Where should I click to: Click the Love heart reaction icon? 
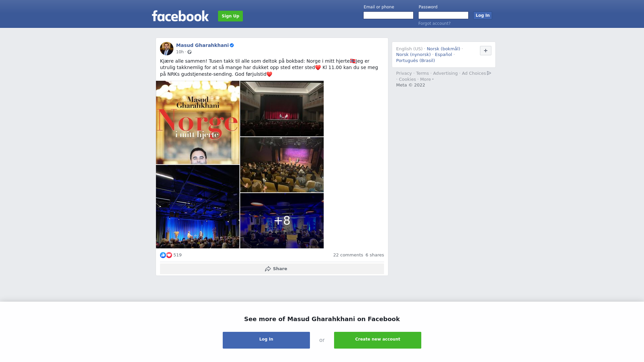pyautogui.click(x=169, y=255)
